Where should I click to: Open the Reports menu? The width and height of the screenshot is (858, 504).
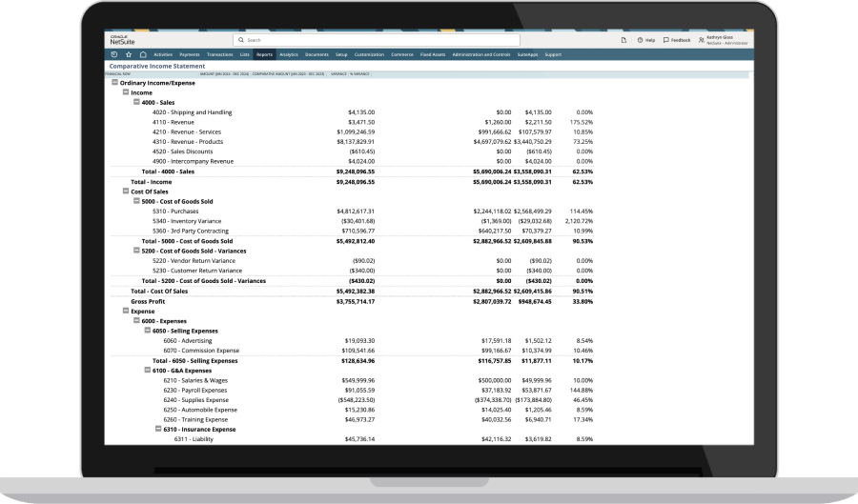(264, 54)
